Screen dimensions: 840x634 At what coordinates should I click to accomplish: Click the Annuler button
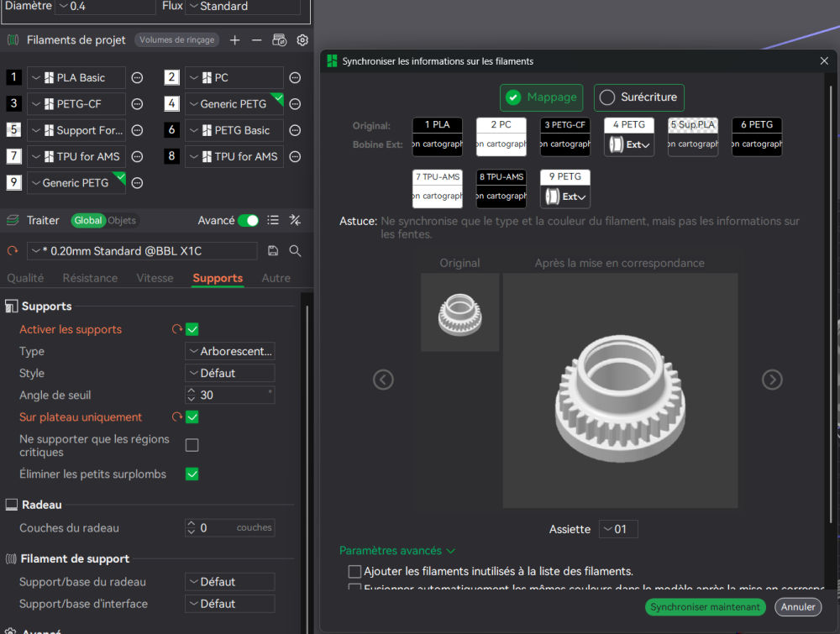pos(798,606)
